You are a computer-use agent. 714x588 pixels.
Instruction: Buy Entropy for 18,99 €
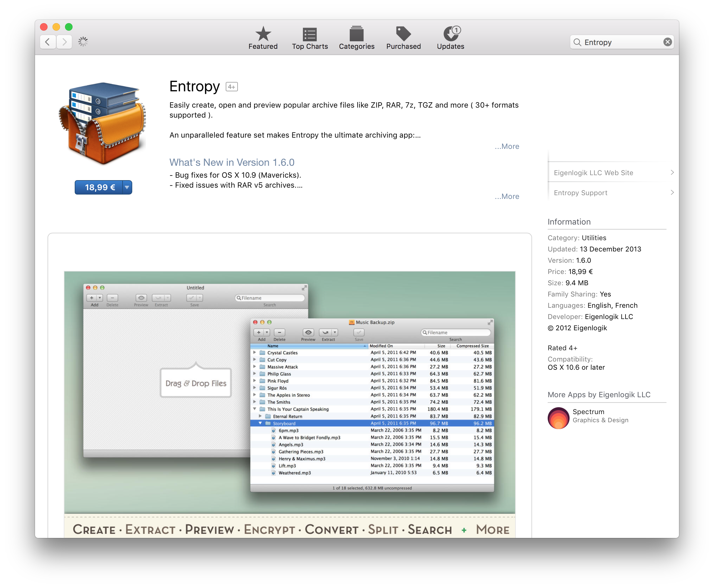tap(99, 187)
